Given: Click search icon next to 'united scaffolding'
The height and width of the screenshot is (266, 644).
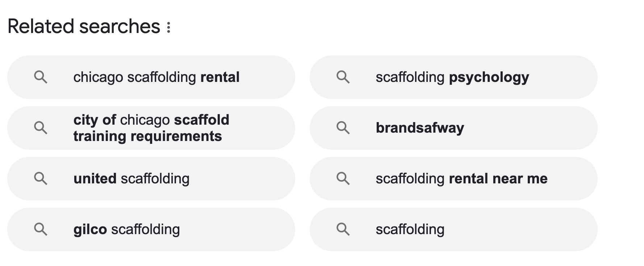Looking at the screenshot, I should (x=40, y=179).
